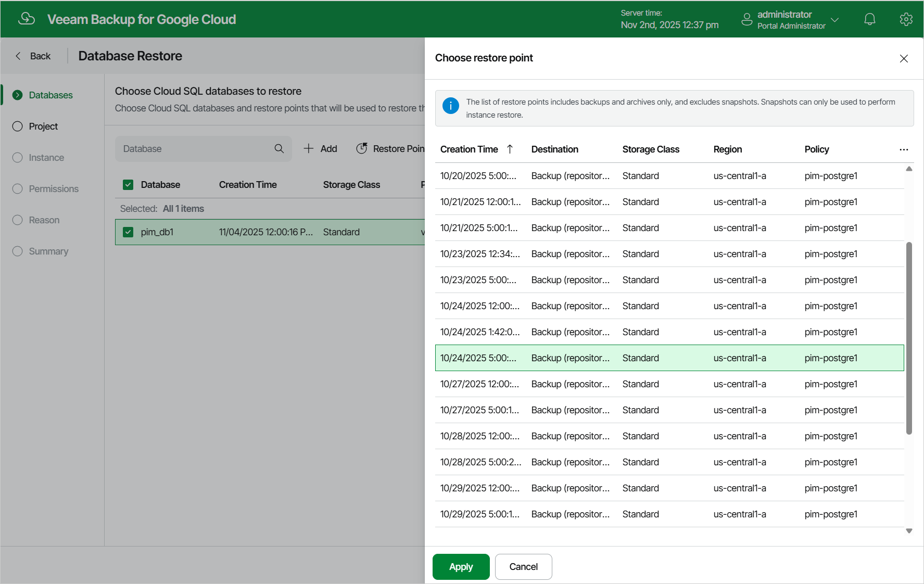The width and height of the screenshot is (924, 584).
Task: Click the search magnifier icon
Action: click(280, 149)
